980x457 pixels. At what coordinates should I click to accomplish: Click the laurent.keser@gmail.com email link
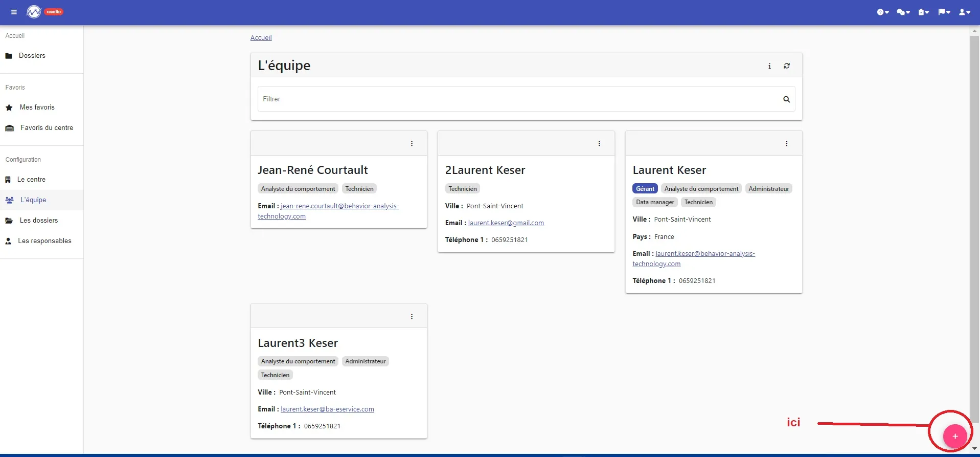click(506, 223)
